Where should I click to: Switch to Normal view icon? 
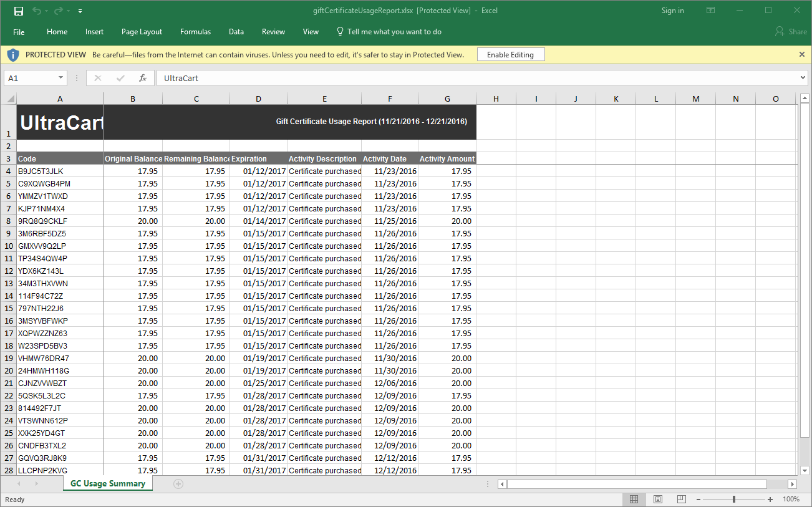coord(634,500)
